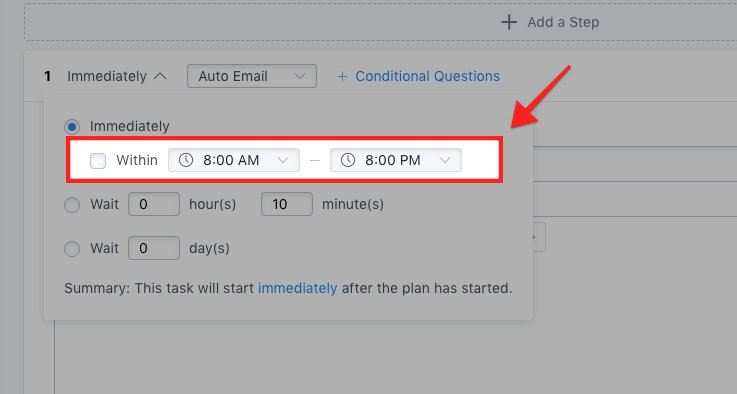737x394 pixels.
Task: Click the Add a Step button
Action: pyautogui.click(x=550, y=22)
